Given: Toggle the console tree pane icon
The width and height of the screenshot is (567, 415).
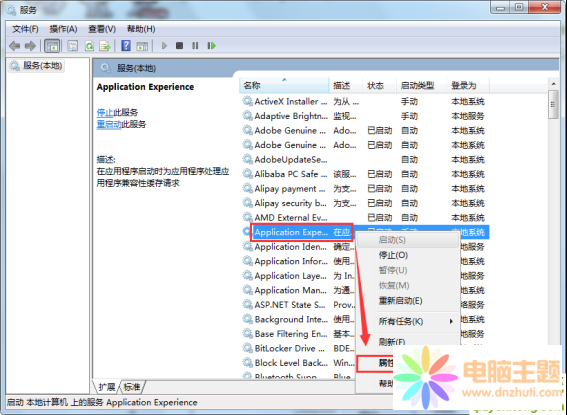Looking at the screenshot, I should [52, 46].
